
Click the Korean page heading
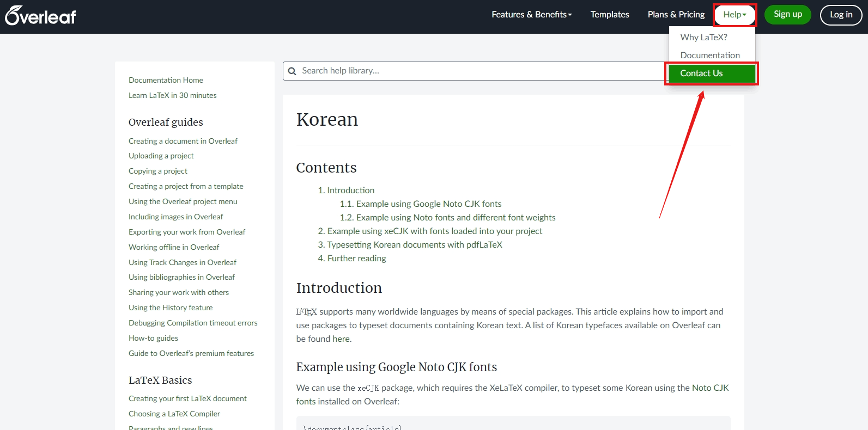point(327,120)
